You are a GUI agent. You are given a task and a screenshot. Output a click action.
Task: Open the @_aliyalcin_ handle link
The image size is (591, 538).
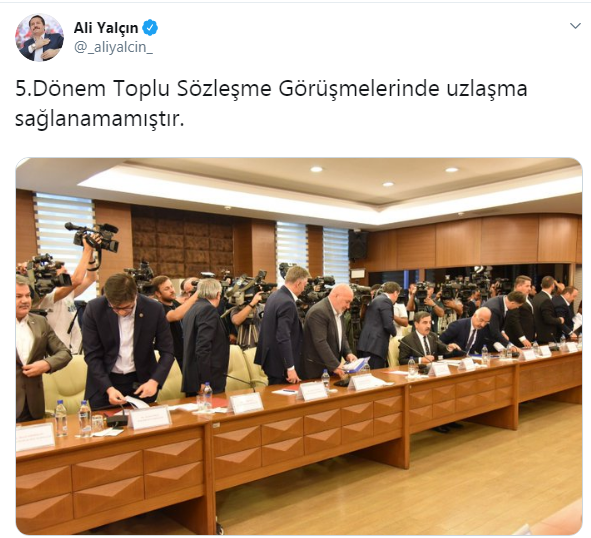[x=113, y=47]
